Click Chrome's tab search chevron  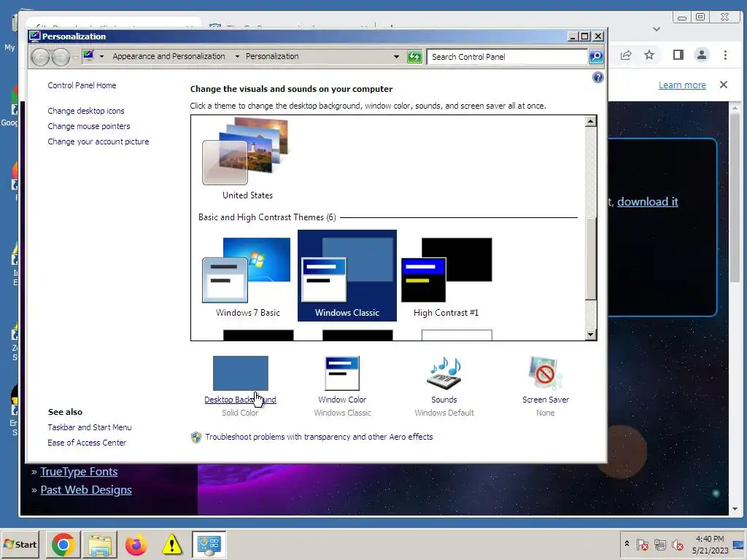(x=657, y=29)
